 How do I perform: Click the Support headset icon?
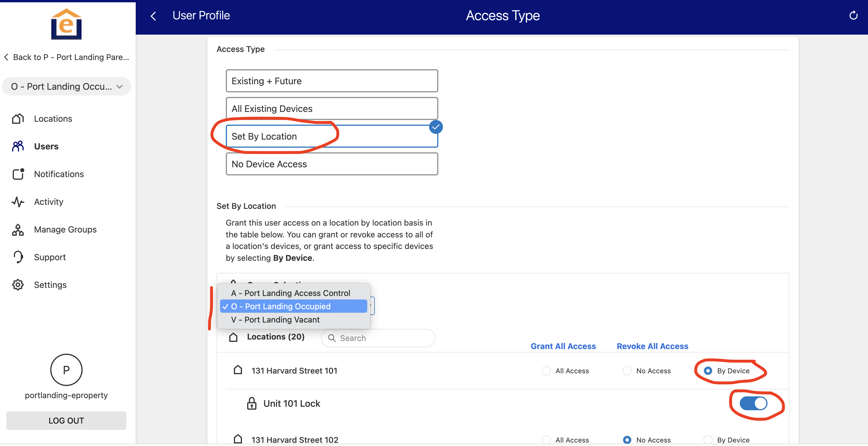[18, 257]
